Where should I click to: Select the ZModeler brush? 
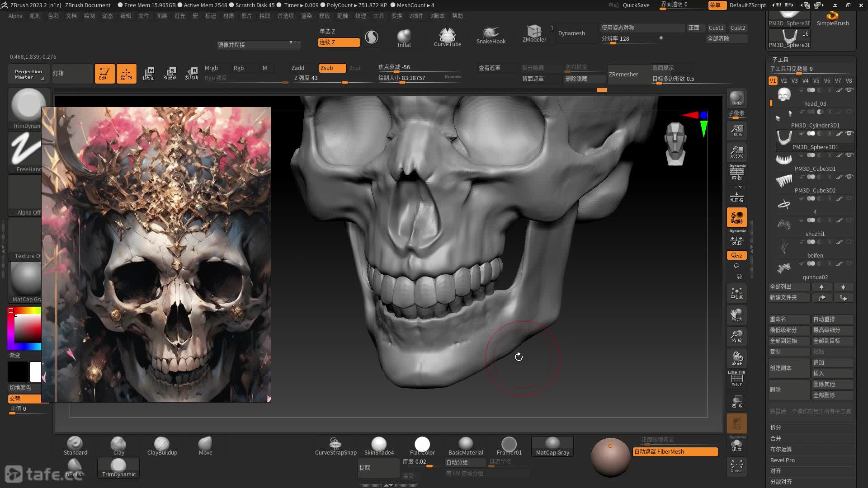[x=534, y=34]
